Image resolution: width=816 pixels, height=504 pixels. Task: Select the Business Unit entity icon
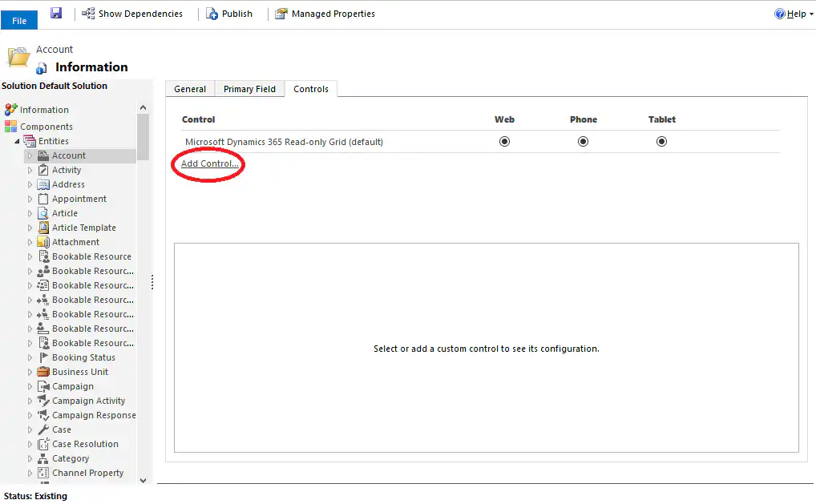[42, 371]
